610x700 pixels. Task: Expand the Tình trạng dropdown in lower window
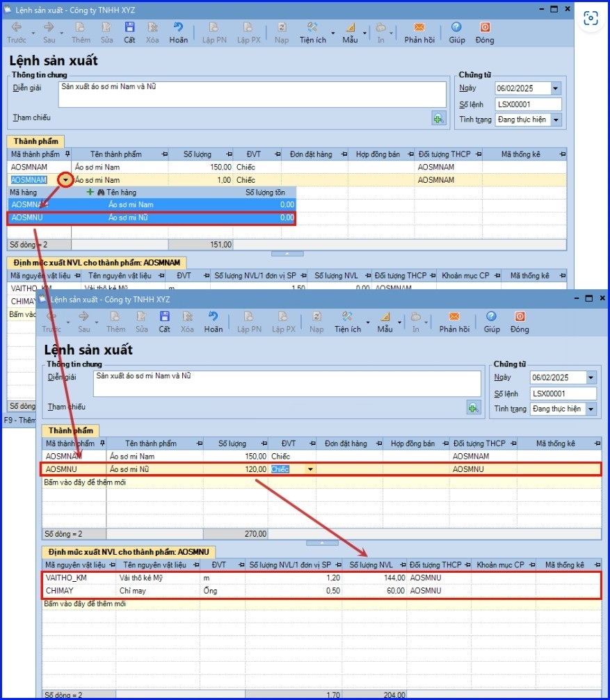click(591, 409)
